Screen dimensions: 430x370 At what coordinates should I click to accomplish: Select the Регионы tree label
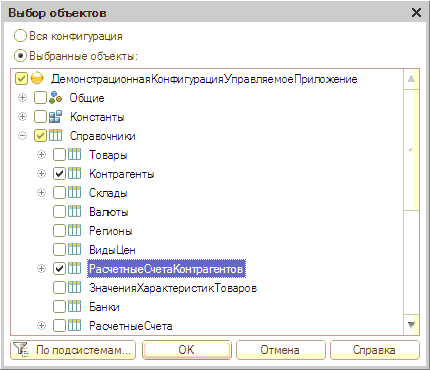click(x=110, y=231)
